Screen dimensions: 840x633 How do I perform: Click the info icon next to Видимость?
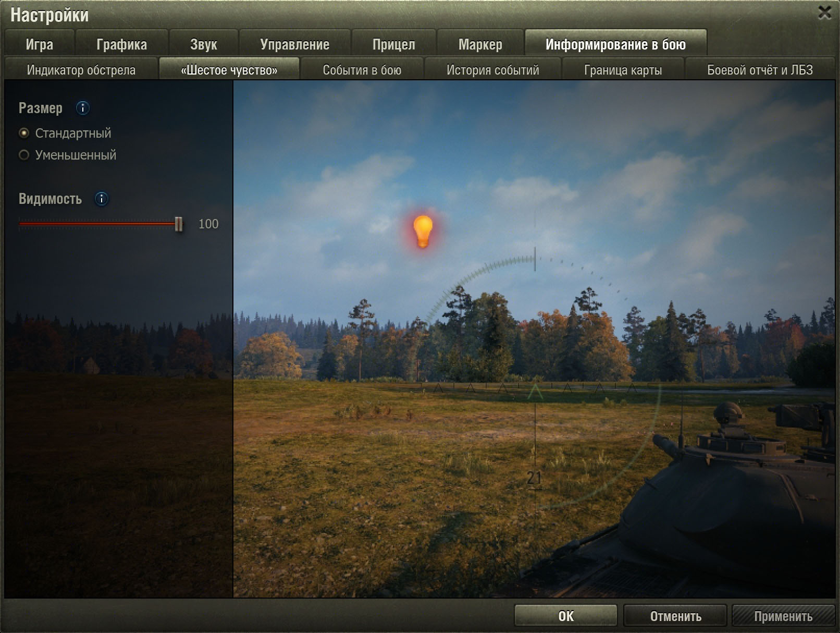pyautogui.click(x=102, y=199)
